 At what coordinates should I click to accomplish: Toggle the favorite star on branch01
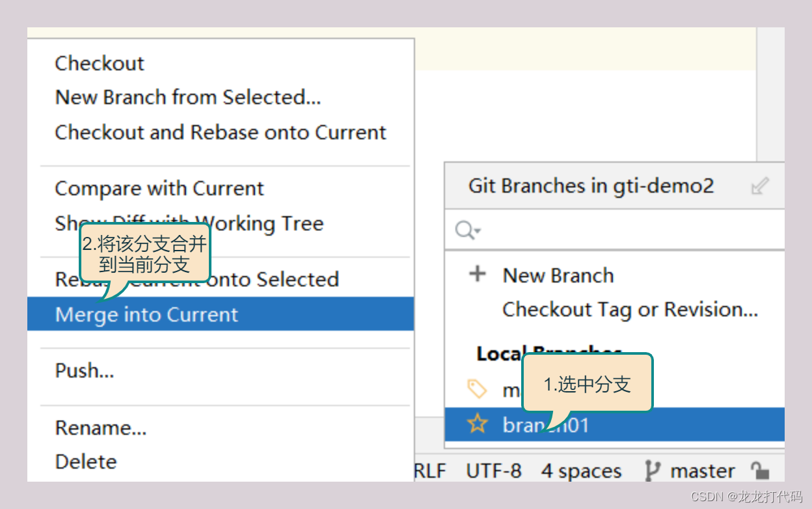pyautogui.click(x=478, y=425)
